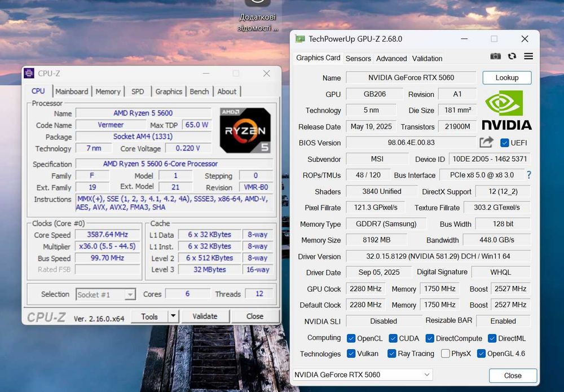Image resolution: width=564 pixels, height=392 pixels.
Task: Switch to the Mainboard tab in CPU-Z
Action: click(x=72, y=91)
